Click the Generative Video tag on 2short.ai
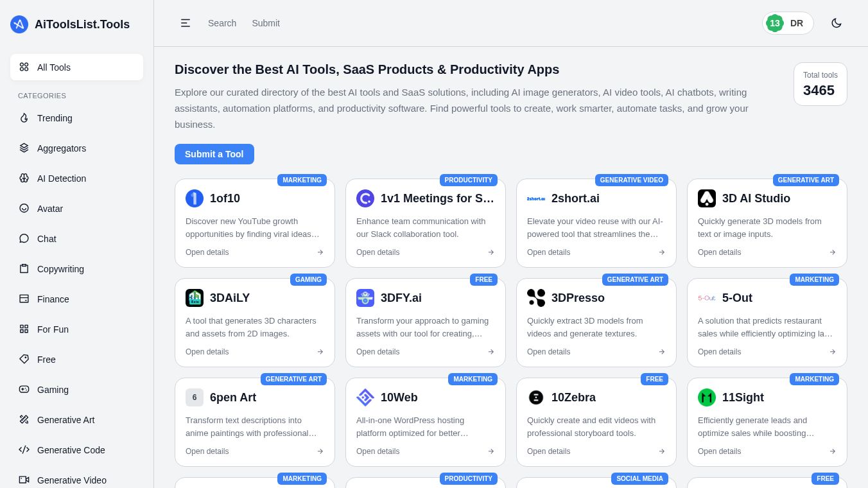868x488 pixels. (632, 180)
